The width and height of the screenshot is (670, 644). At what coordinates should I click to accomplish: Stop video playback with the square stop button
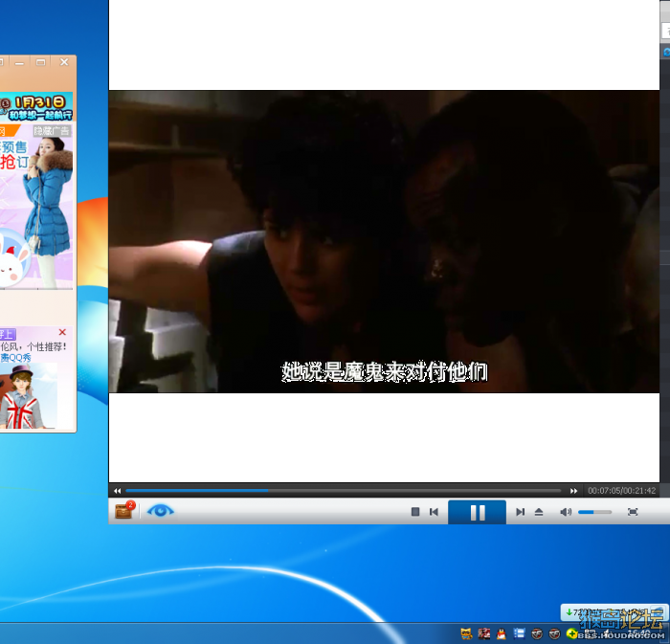click(414, 512)
